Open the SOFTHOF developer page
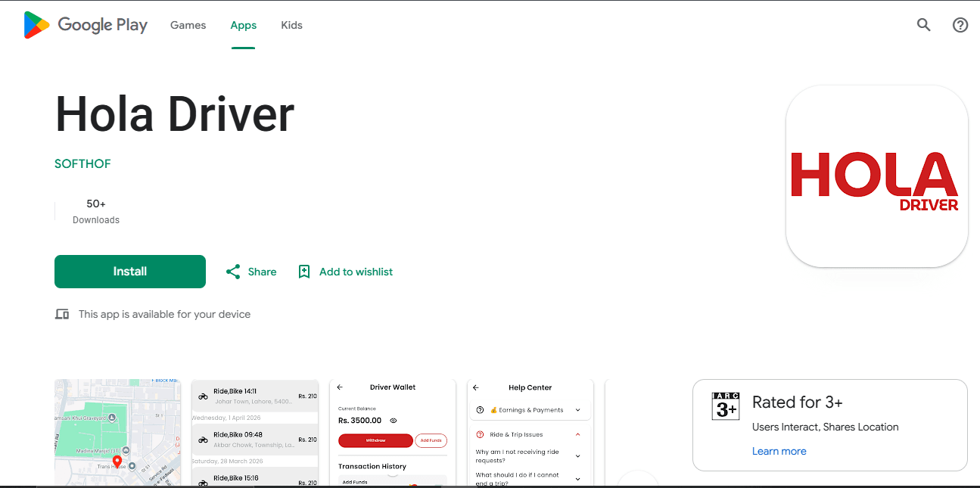The width and height of the screenshot is (980, 488). (82, 163)
